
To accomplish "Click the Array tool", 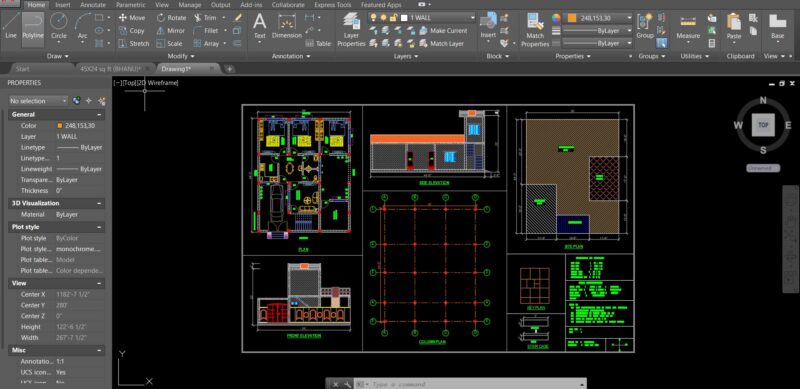I will pyautogui.click(x=206, y=44).
